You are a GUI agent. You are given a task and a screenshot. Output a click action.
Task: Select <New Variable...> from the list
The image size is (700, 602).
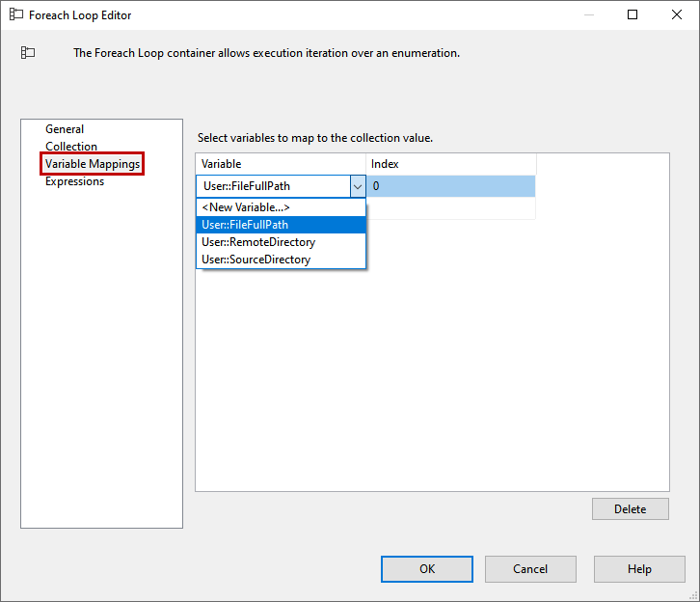pyautogui.click(x=246, y=207)
